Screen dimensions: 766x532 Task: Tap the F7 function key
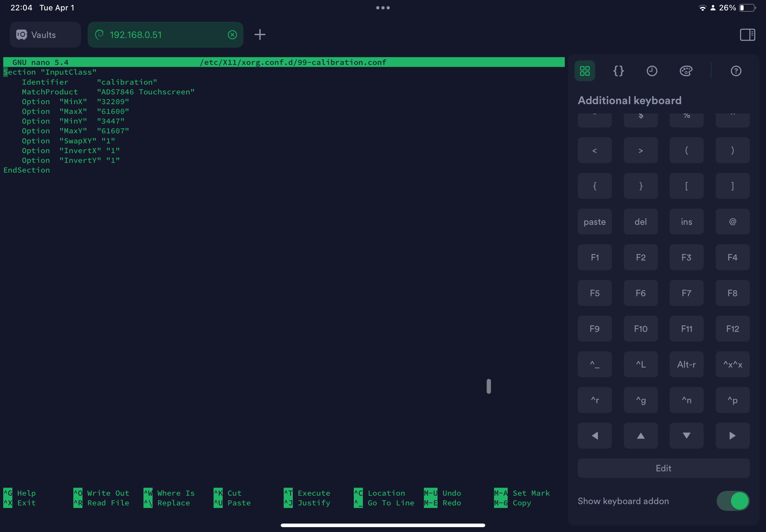tap(686, 293)
